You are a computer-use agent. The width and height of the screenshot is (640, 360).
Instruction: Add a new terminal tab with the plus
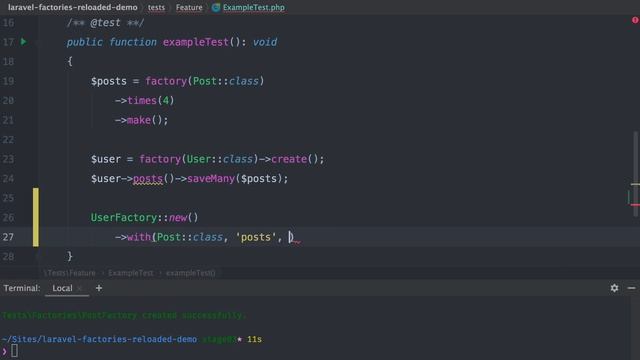coord(99,288)
